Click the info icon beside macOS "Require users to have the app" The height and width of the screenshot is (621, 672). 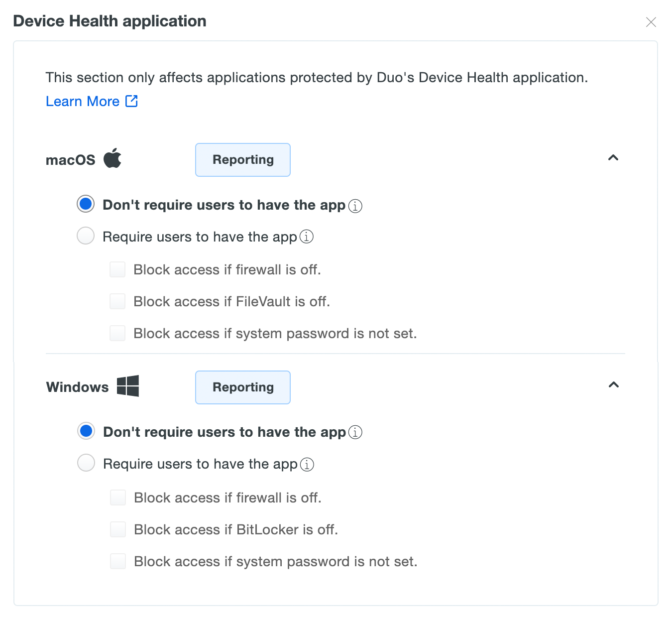pos(307,237)
